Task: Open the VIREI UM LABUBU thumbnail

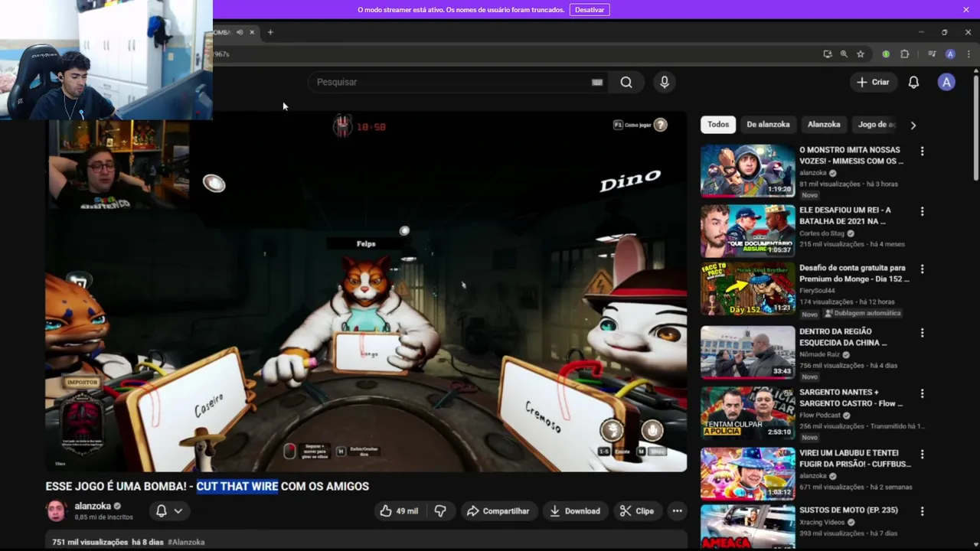Action: tap(747, 473)
